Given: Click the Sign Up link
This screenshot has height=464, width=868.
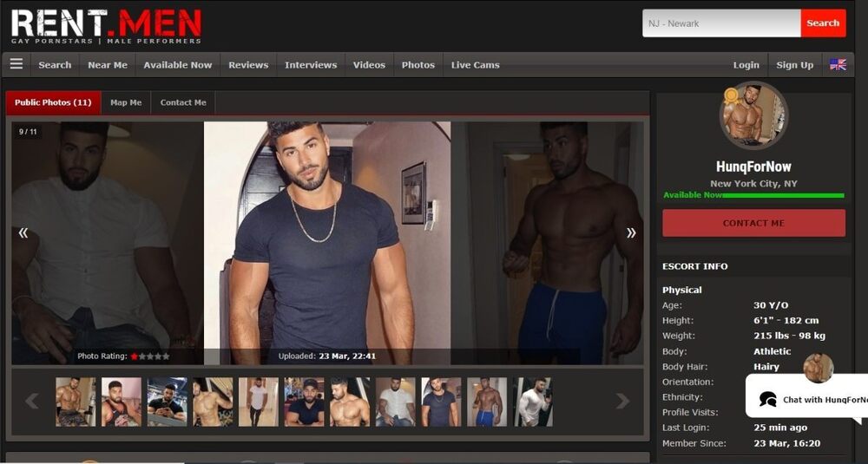Looking at the screenshot, I should pyautogui.click(x=794, y=65).
